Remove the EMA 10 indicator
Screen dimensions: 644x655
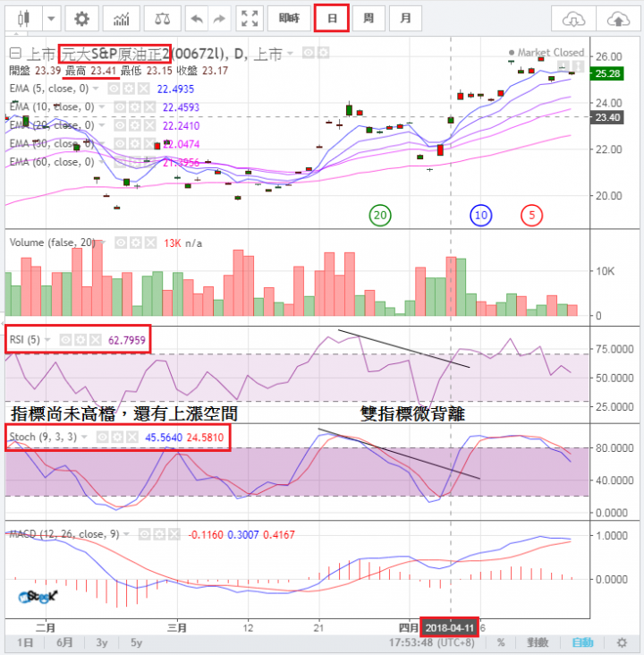pyautogui.click(x=149, y=107)
